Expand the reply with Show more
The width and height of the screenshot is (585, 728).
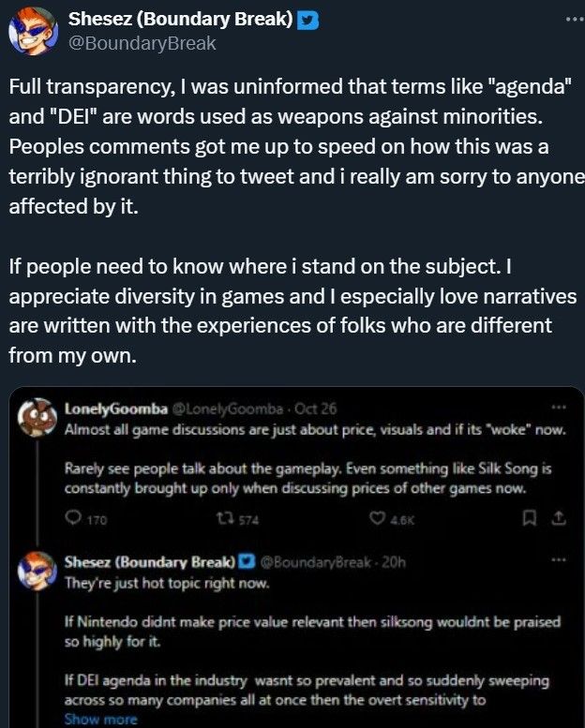100,720
